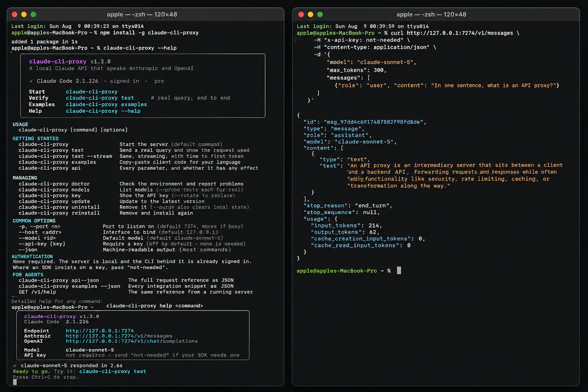Click the MANAGING heading

point(25,178)
